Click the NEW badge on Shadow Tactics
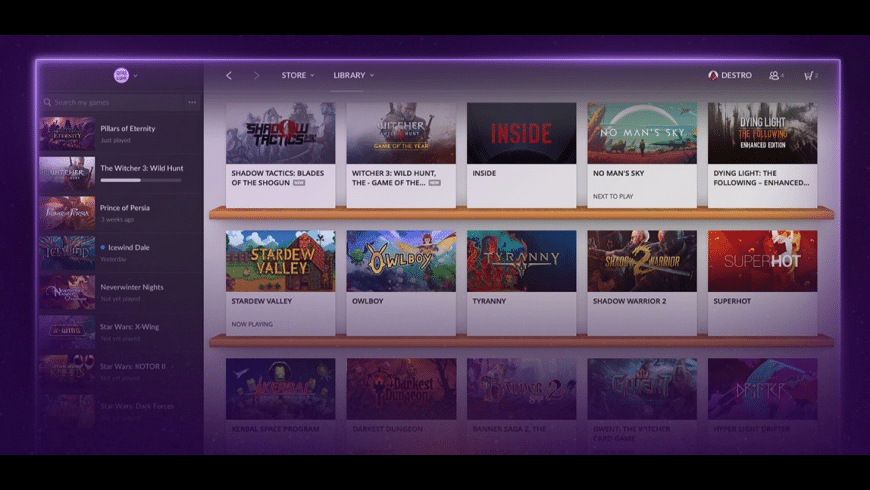 tap(299, 183)
